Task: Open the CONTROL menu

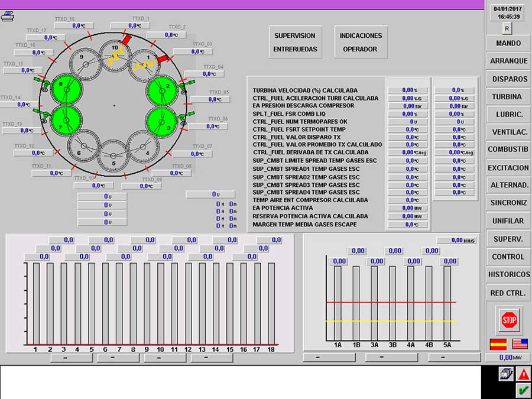Action: pyautogui.click(x=508, y=257)
